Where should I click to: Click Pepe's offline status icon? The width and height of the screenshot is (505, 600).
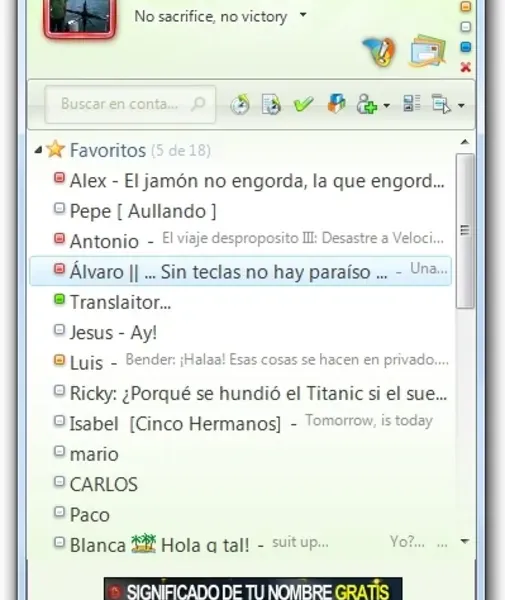pyautogui.click(x=59, y=208)
